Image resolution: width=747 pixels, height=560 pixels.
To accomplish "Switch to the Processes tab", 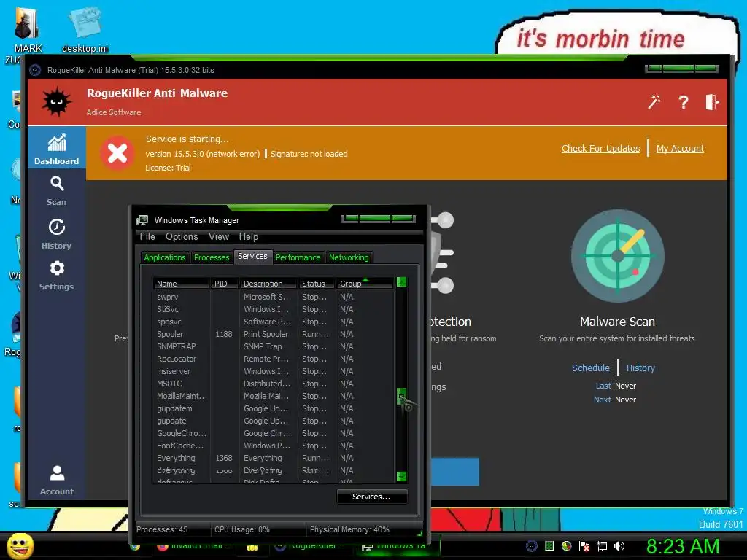I will click(x=212, y=257).
